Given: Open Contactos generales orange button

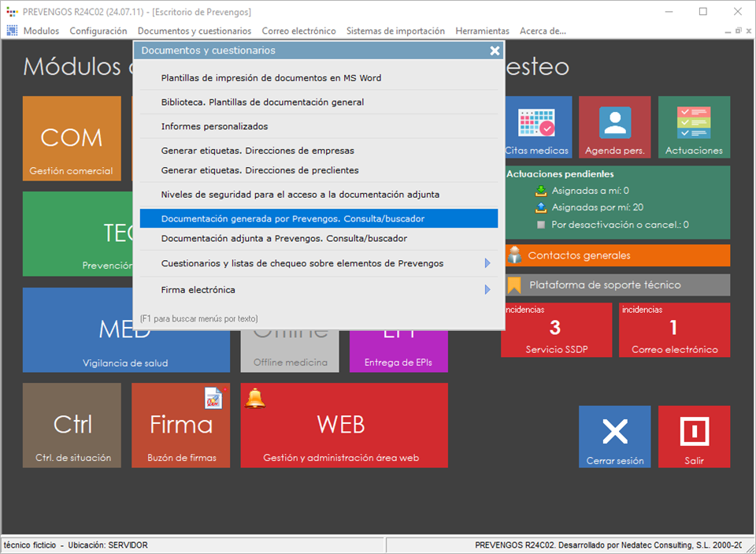Looking at the screenshot, I should 616,255.
